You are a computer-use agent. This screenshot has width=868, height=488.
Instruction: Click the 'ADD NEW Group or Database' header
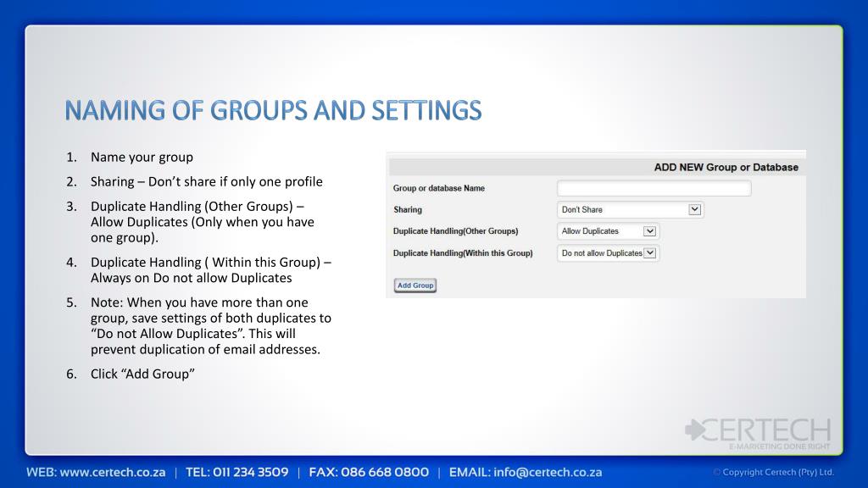point(726,167)
